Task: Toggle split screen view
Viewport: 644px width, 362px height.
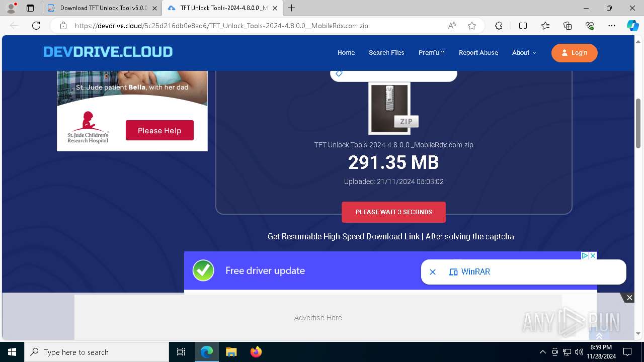Action: [523, 26]
